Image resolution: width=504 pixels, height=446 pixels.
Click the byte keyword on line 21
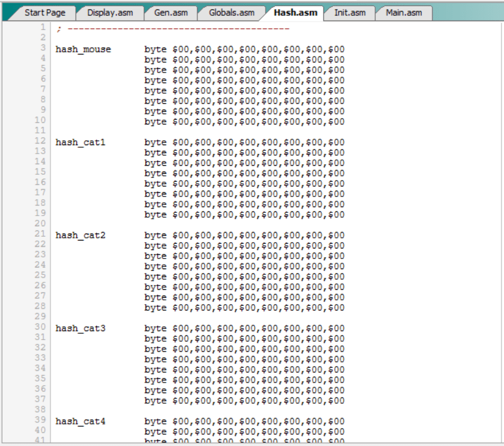(x=156, y=235)
